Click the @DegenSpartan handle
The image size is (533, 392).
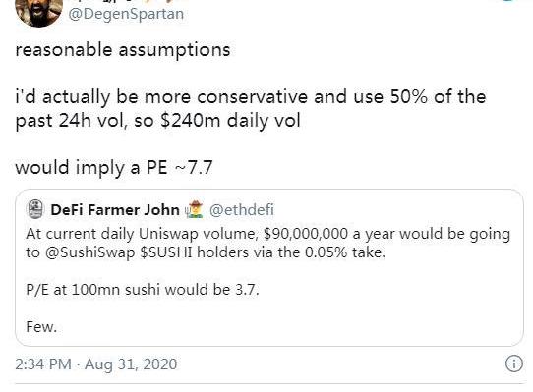[126, 15]
